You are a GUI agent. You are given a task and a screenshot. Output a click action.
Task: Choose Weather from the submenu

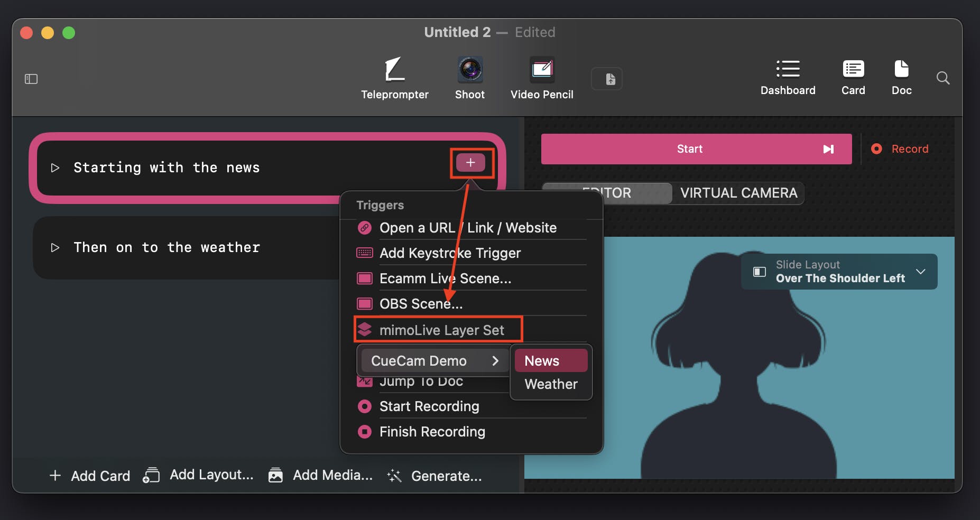tap(550, 384)
